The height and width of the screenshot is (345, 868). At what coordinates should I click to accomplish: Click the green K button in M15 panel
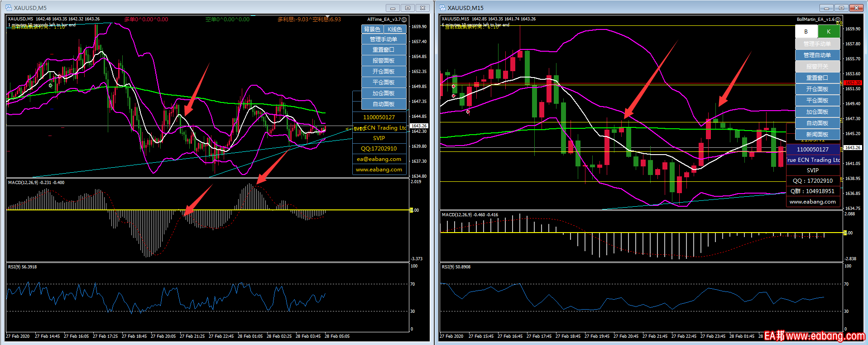click(x=829, y=32)
